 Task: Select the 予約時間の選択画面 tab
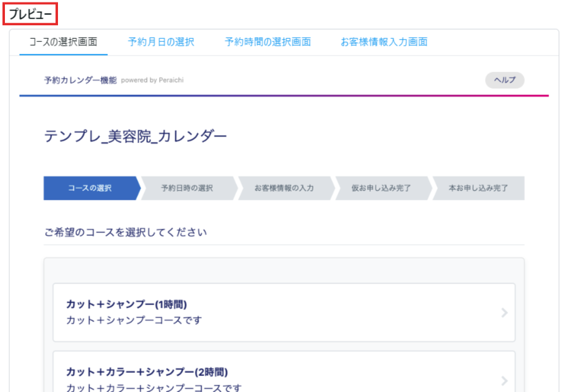coord(268,42)
